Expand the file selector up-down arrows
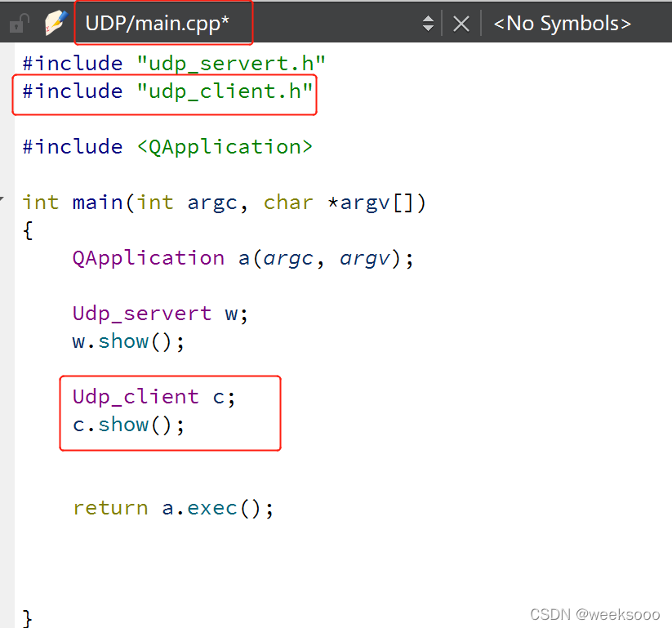672x628 pixels. point(428,24)
